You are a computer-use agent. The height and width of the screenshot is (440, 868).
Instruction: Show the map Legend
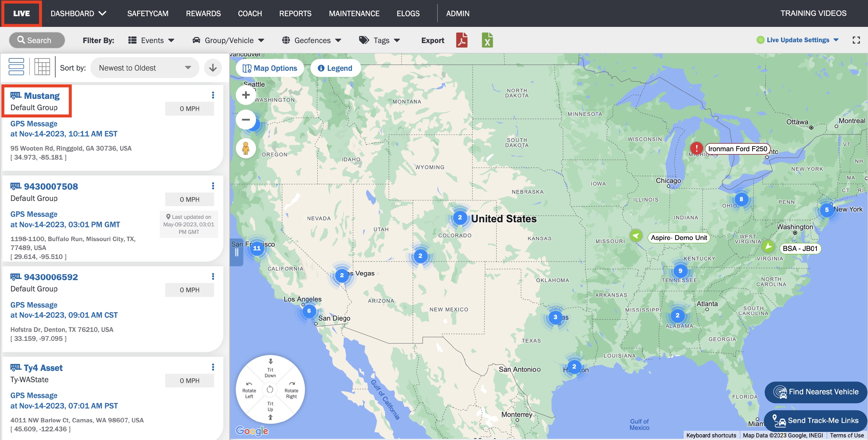tap(335, 68)
